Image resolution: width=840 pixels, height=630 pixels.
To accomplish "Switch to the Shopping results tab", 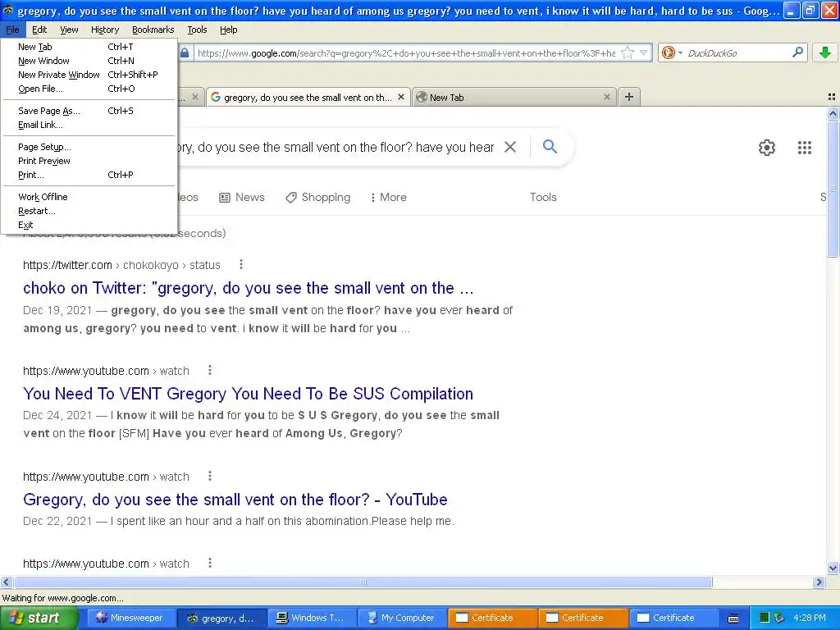I will (318, 197).
